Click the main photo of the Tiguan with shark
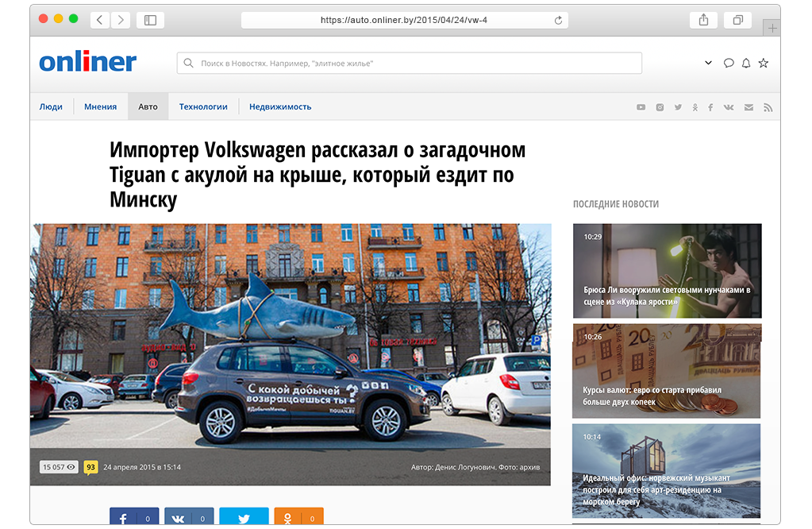Viewport: 812px width, 529px height. point(291,354)
